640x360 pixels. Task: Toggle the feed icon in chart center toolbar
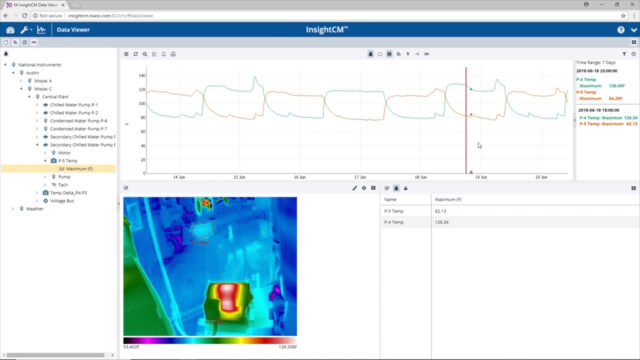click(x=399, y=54)
